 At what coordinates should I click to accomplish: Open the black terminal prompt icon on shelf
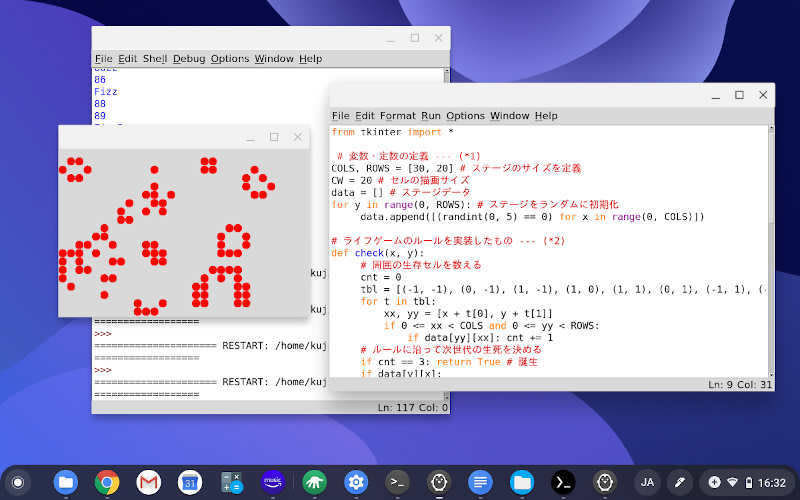pos(563,482)
